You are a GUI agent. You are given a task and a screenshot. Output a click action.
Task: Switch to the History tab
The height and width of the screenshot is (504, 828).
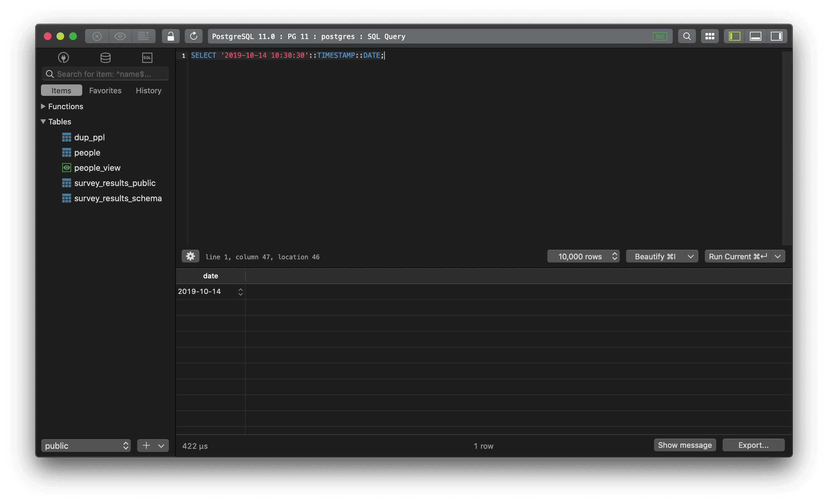(149, 90)
